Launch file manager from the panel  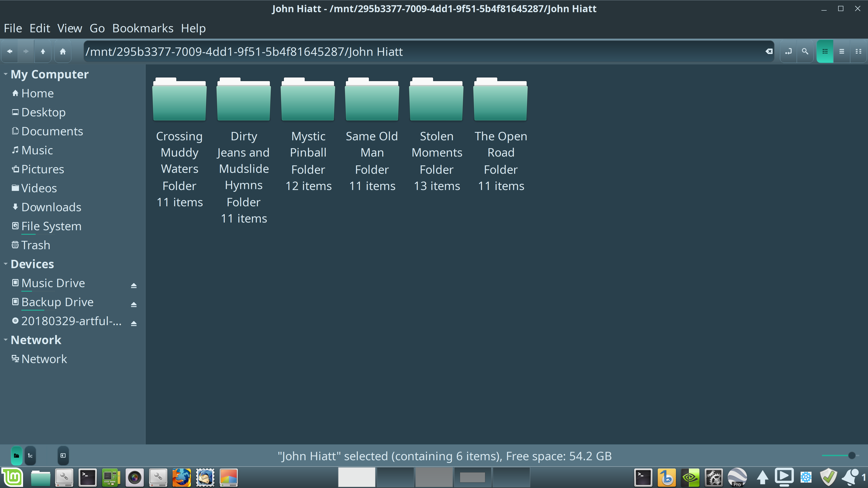[x=40, y=478]
